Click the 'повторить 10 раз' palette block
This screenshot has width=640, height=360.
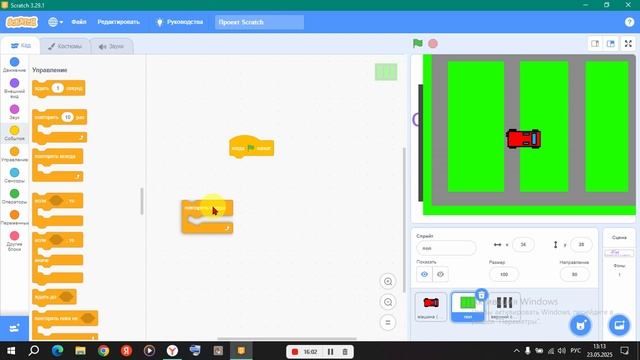[60, 126]
